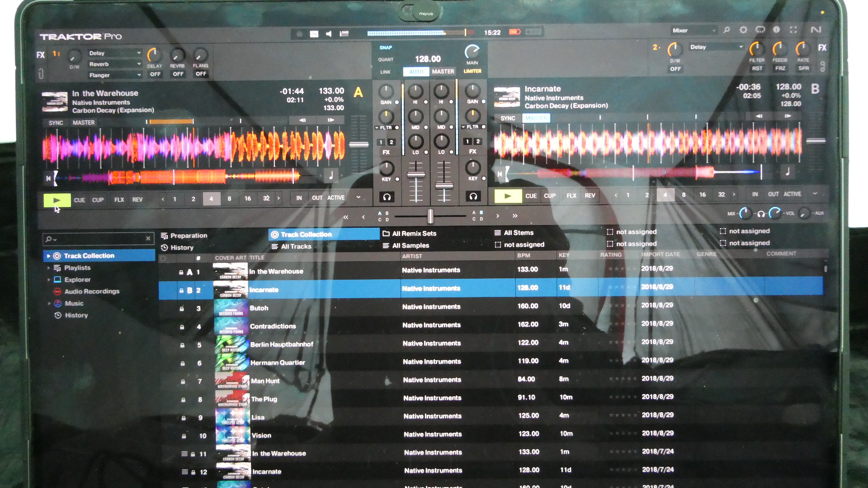Toggle QUANT mode
Viewport: 868px width, 488px height.
(x=386, y=60)
